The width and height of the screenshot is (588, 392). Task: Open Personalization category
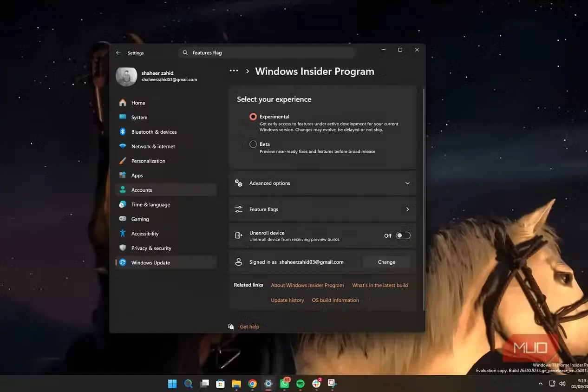coord(166,161)
